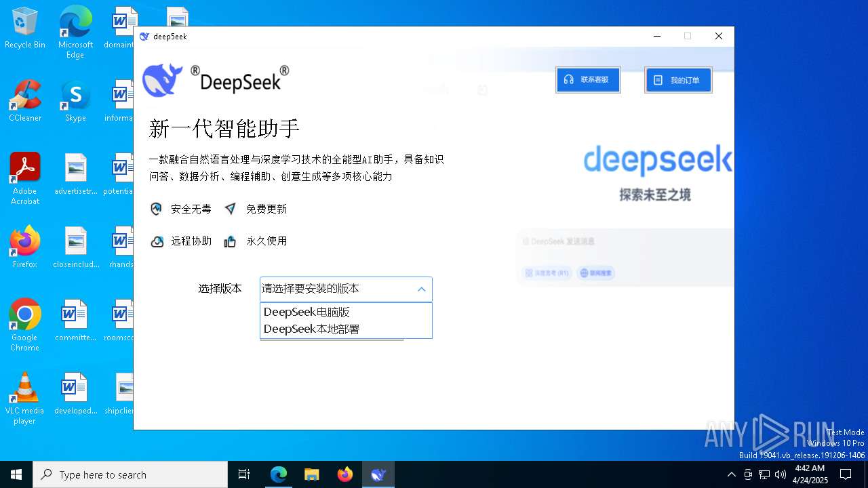Image resolution: width=868 pixels, height=488 pixels.
Task: Click the 安全无毒 shield icon
Action: tap(157, 209)
